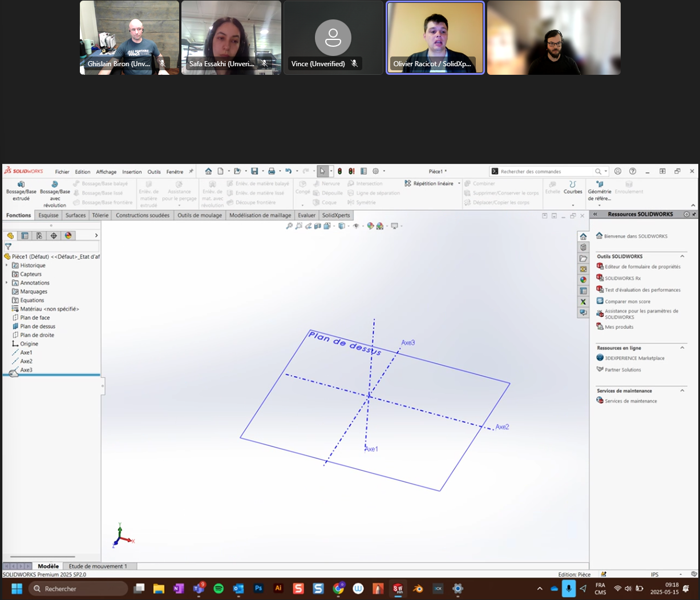
Task: Click the Bossage/Base extrudé tool
Action: coord(21,191)
